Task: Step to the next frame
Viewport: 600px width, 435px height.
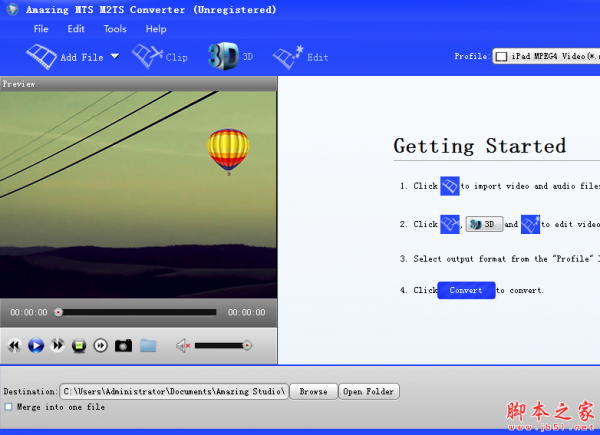Action: pyautogui.click(x=101, y=345)
